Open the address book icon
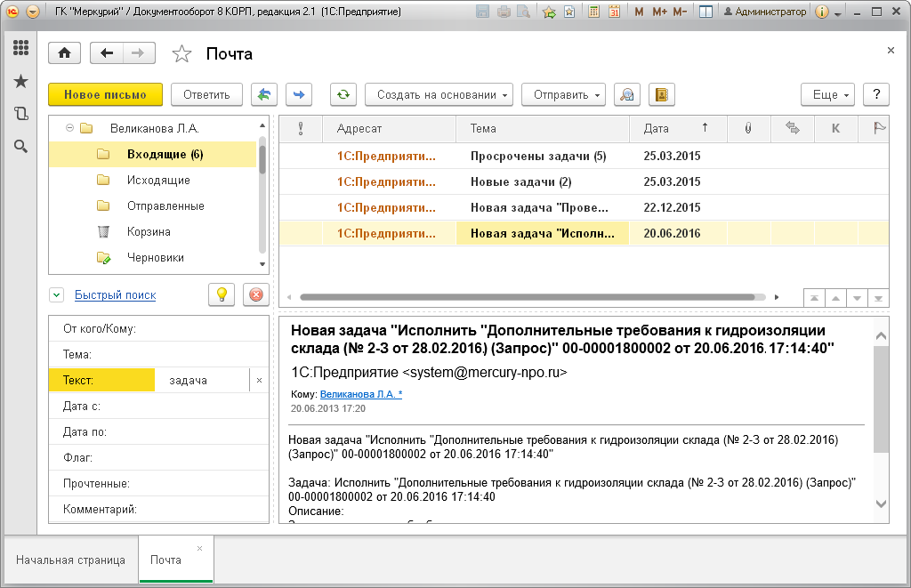The image size is (911, 588). (x=662, y=94)
